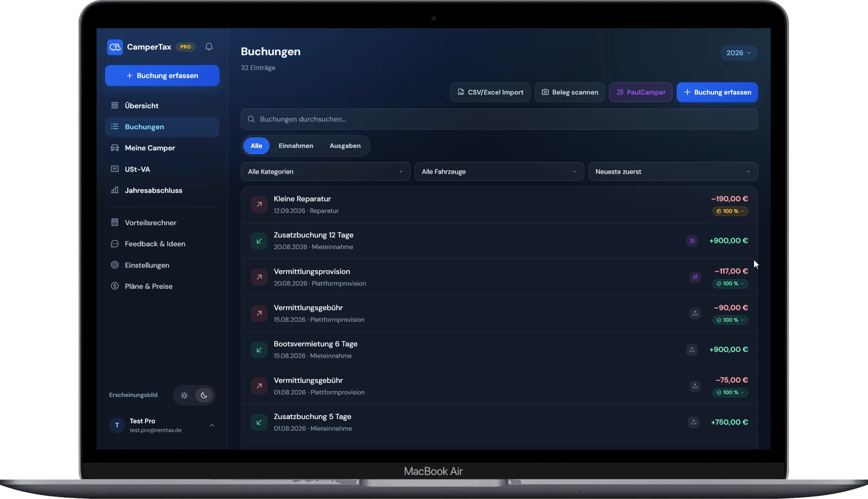Click upload receipt icon for Bootsvermietung 6 Tage
Viewport: 868px width, 499px height.
tap(692, 350)
